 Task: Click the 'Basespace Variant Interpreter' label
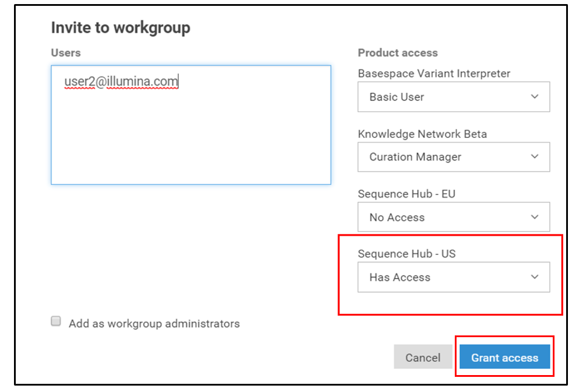coord(434,73)
